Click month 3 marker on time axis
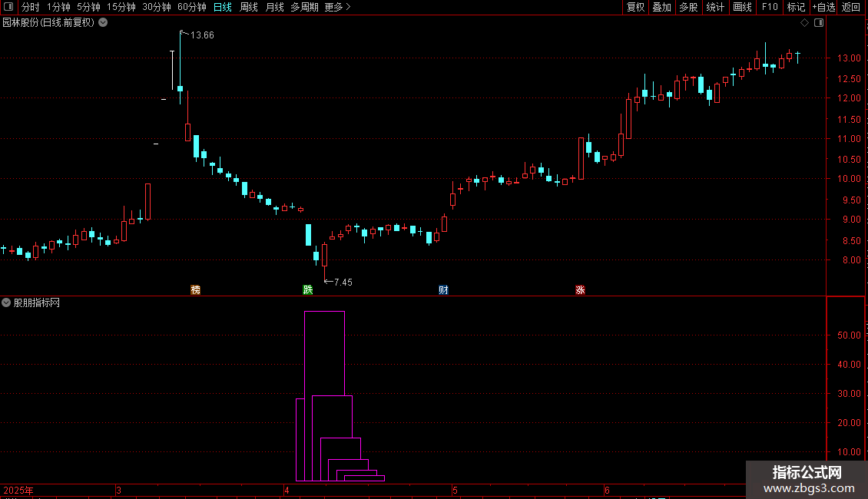 (118, 490)
